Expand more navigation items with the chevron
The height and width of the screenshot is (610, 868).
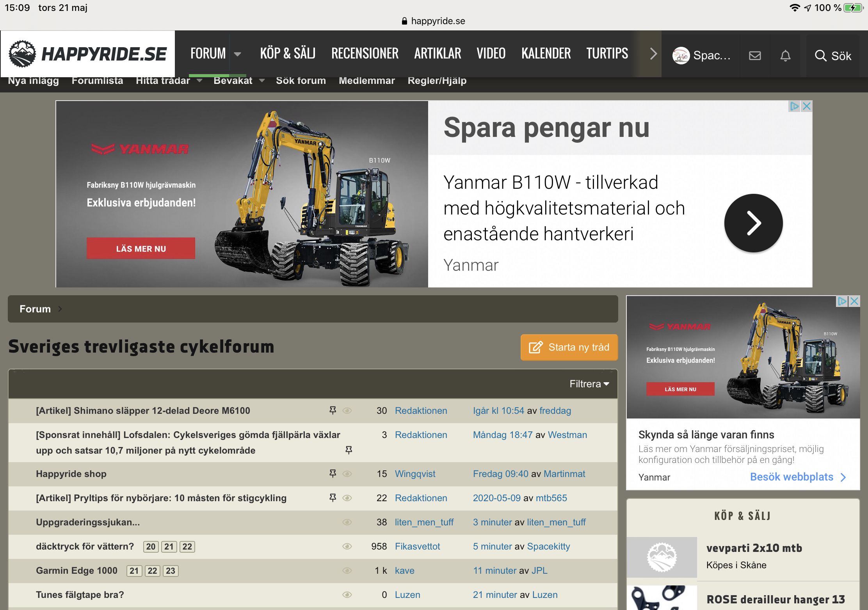point(653,54)
